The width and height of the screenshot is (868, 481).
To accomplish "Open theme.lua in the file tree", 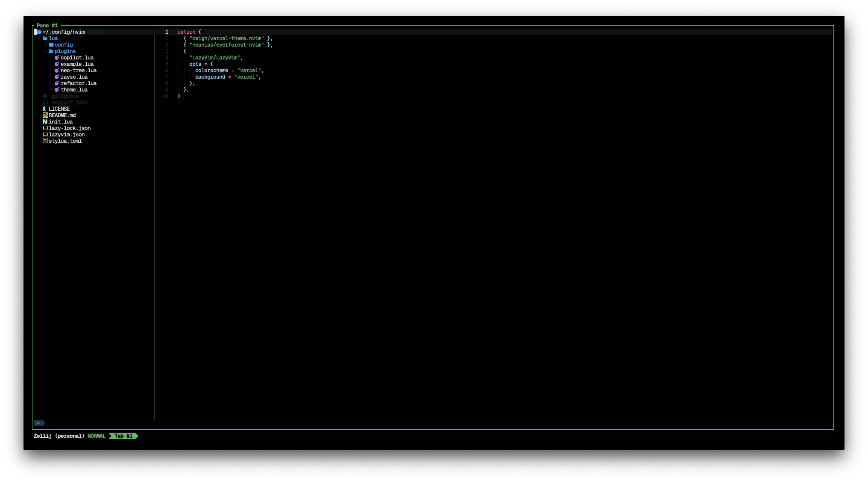I will point(74,90).
